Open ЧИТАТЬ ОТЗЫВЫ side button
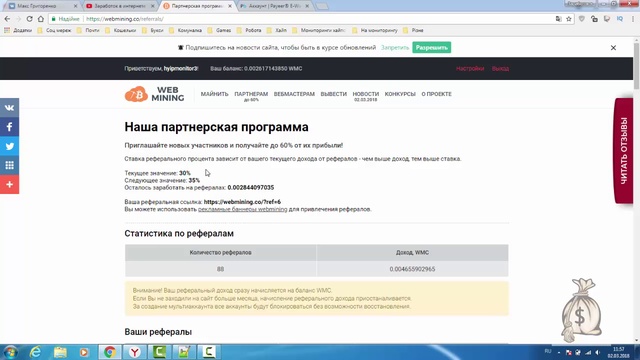This screenshot has height=360, width=640. coord(624,151)
